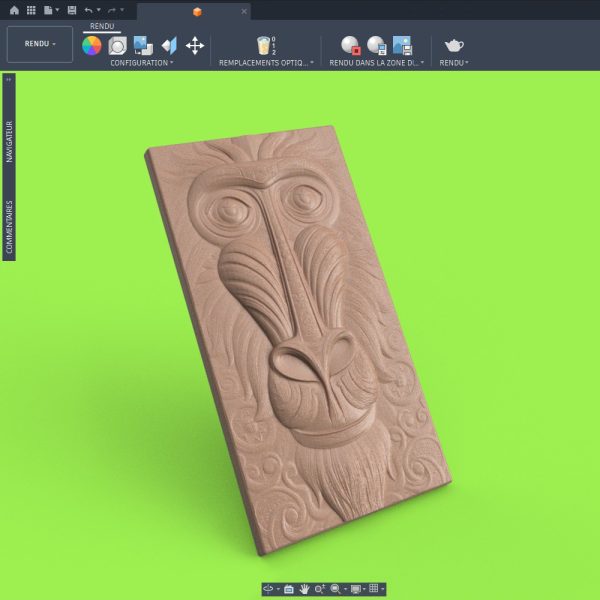Open the Texture Map Controls tool

pyautogui.click(x=169, y=46)
